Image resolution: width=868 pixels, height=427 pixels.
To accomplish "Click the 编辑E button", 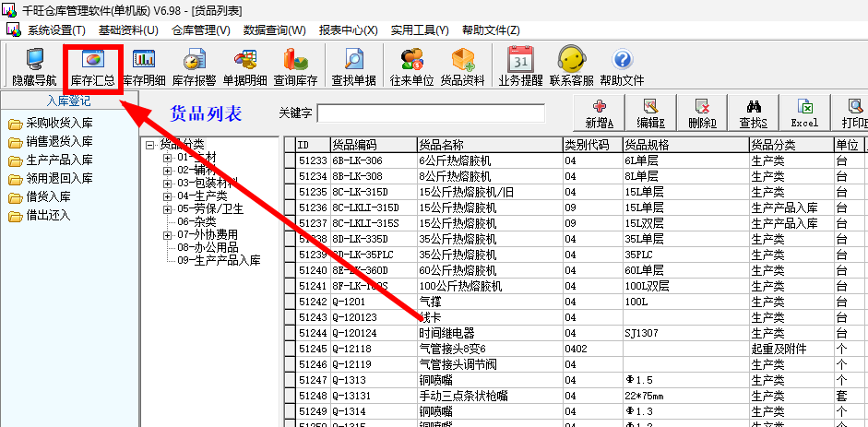I will pos(650,113).
